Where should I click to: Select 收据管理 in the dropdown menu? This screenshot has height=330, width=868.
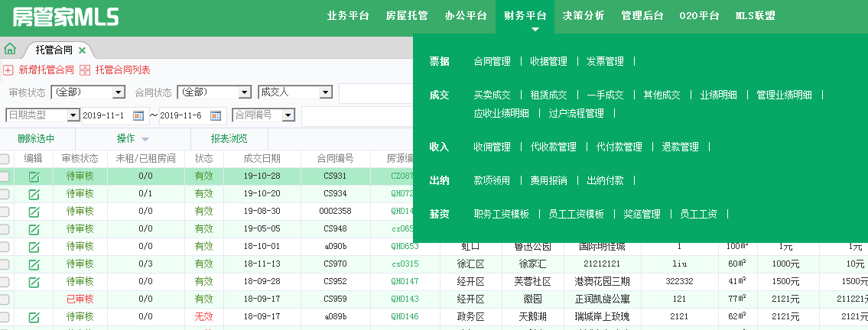548,61
